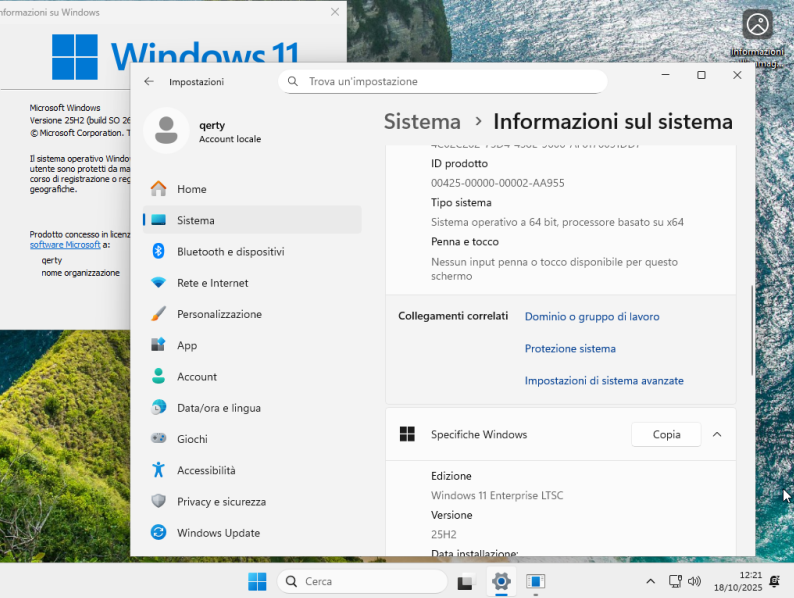Click the Account person icon
The height and width of the screenshot is (598, 794).
(158, 376)
